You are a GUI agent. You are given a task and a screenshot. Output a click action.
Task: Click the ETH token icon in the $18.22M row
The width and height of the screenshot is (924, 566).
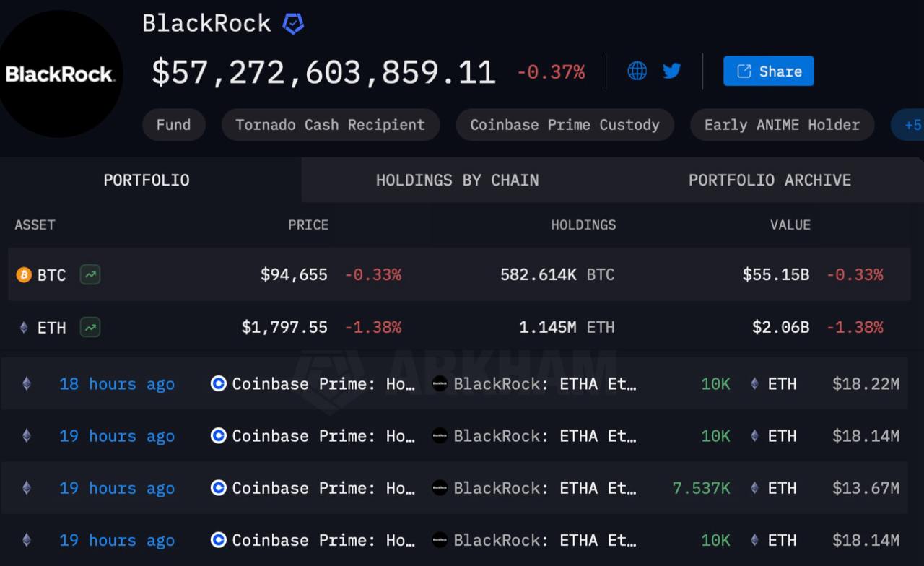[x=754, y=383]
